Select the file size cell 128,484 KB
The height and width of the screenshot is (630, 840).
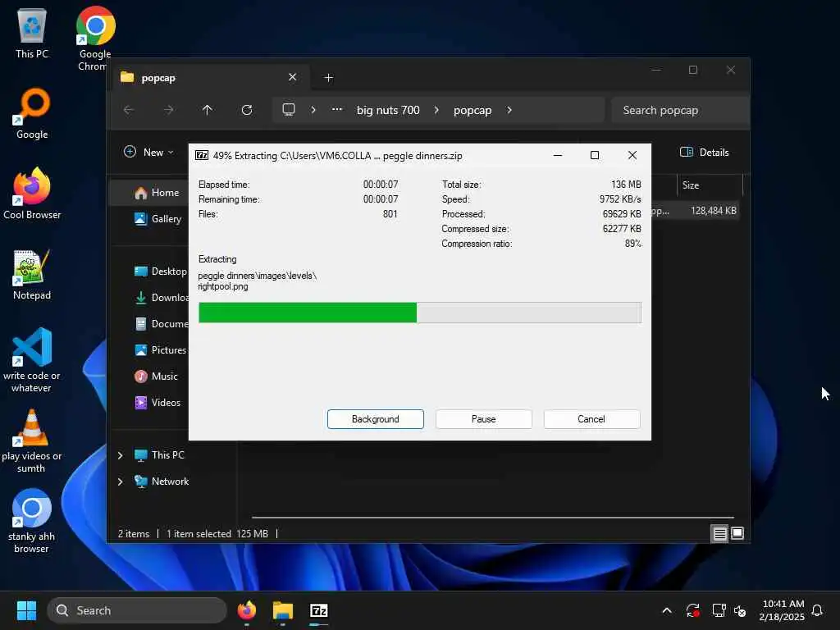(713, 211)
